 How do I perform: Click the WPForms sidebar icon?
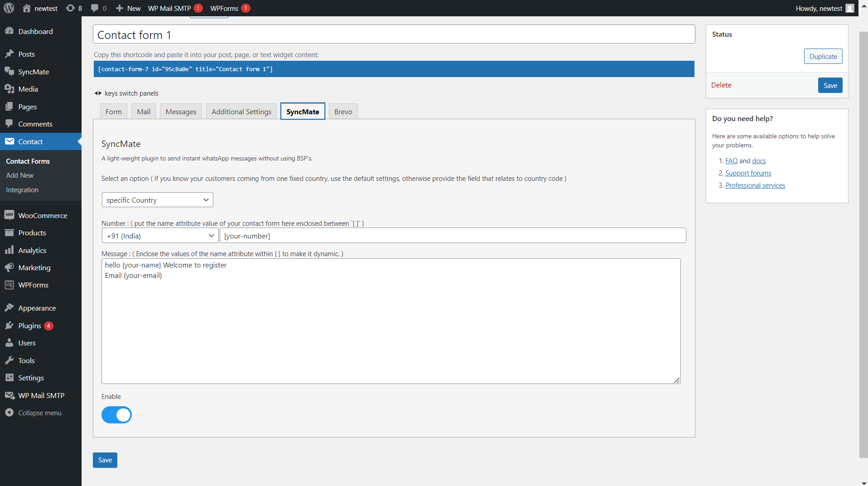coord(10,285)
